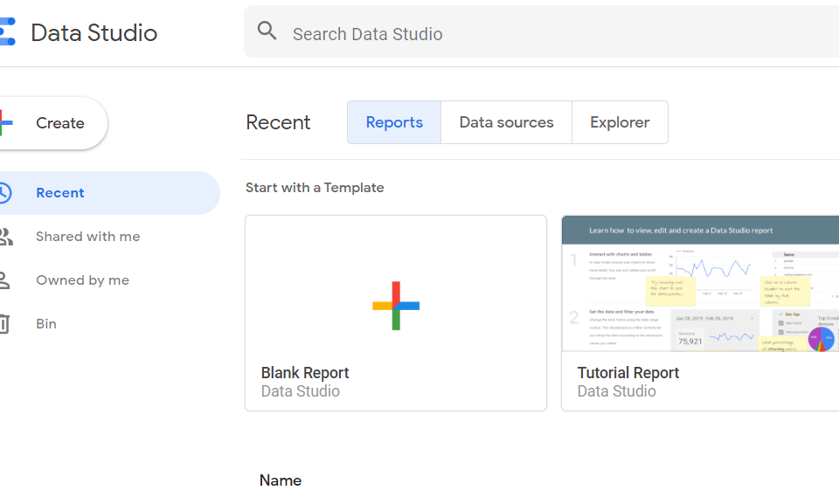This screenshot has height=504, width=839.
Task: Sort reports by the Name column
Action: 280,480
